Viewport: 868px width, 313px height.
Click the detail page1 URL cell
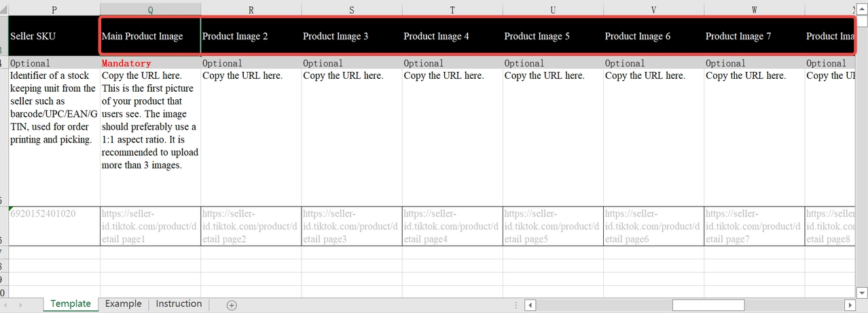[150, 226]
